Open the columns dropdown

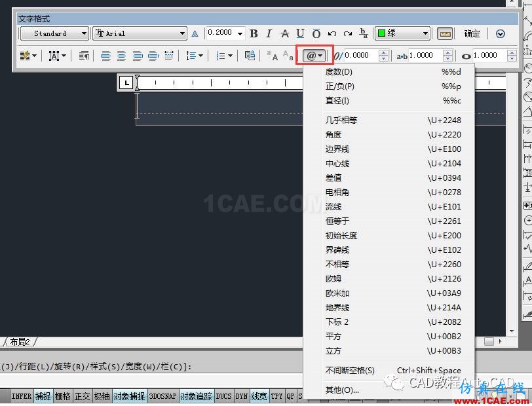point(28,55)
